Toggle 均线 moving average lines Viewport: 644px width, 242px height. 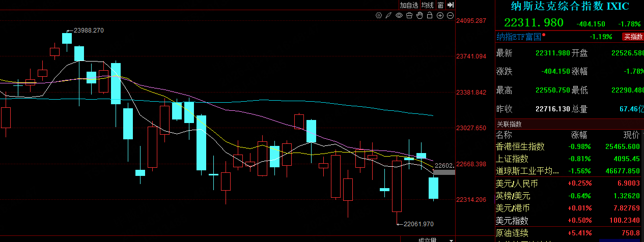tap(427, 5)
